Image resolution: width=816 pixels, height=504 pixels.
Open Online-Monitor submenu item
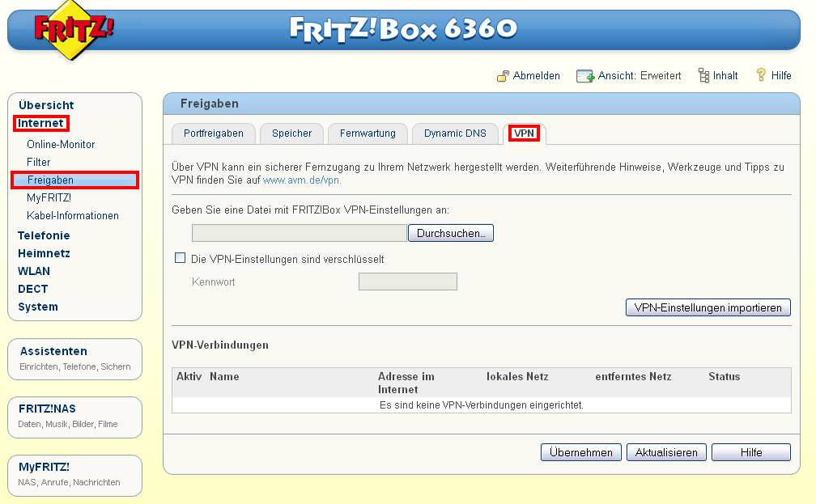click(x=61, y=145)
